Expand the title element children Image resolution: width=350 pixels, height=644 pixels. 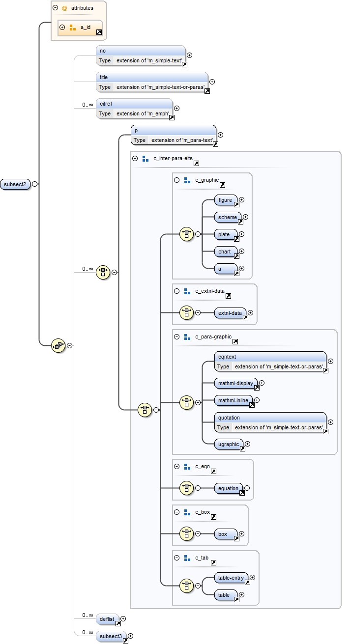pyautogui.click(x=212, y=82)
